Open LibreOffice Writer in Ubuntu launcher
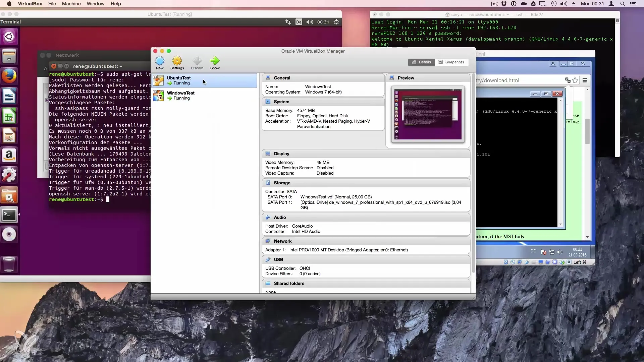Viewport: 644px width, 362px height. pyautogui.click(x=9, y=96)
